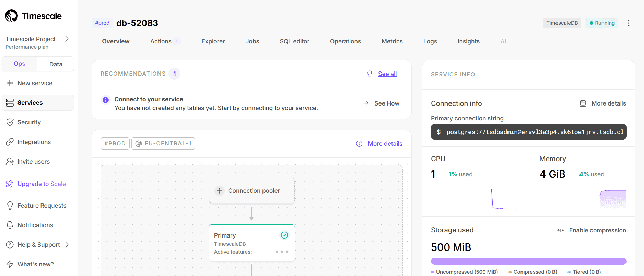The image size is (644, 276).
Task: Click the Help & Support question icon
Action: click(10, 244)
